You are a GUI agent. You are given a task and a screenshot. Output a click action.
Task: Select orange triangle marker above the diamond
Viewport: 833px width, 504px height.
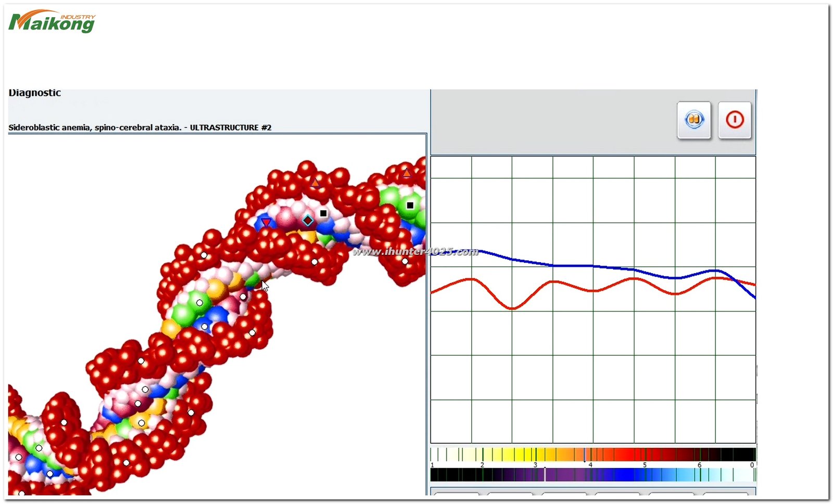point(315,183)
